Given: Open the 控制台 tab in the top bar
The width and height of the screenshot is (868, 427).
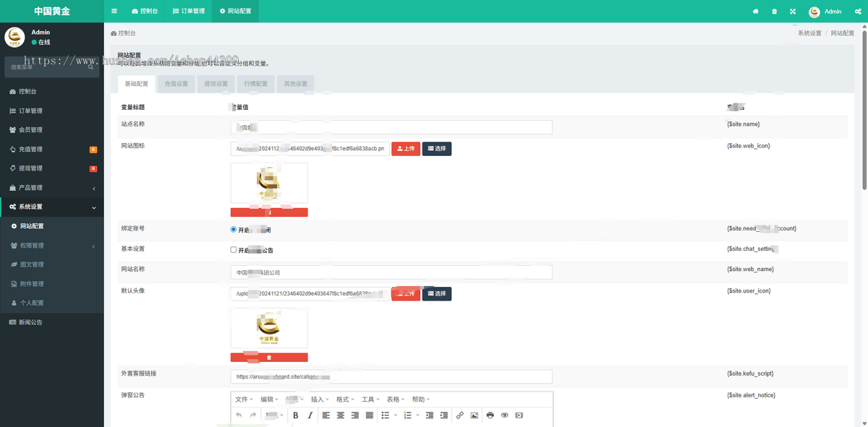Looking at the screenshot, I should point(145,12).
